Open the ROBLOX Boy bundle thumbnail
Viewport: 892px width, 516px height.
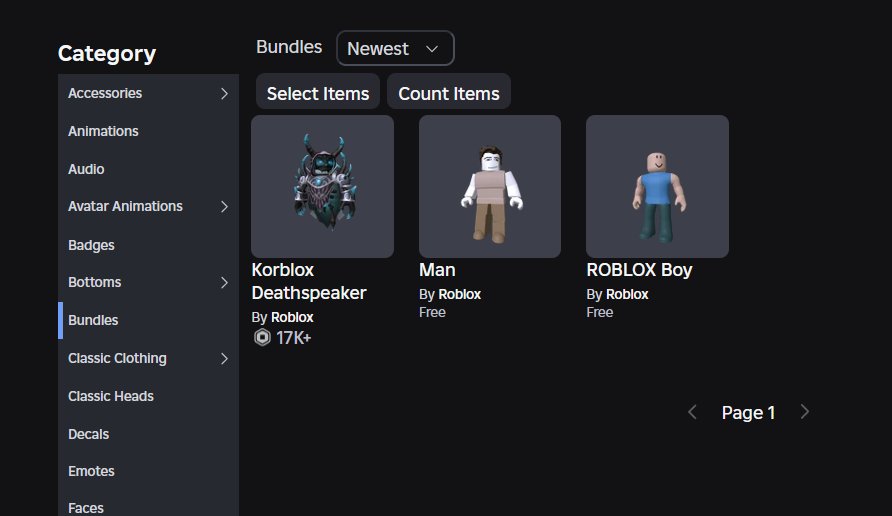click(x=657, y=186)
